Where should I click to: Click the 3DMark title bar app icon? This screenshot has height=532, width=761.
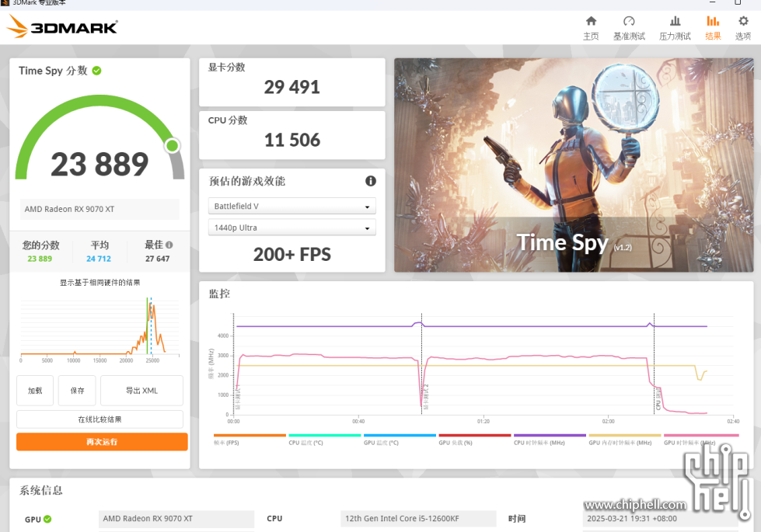point(5,3)
